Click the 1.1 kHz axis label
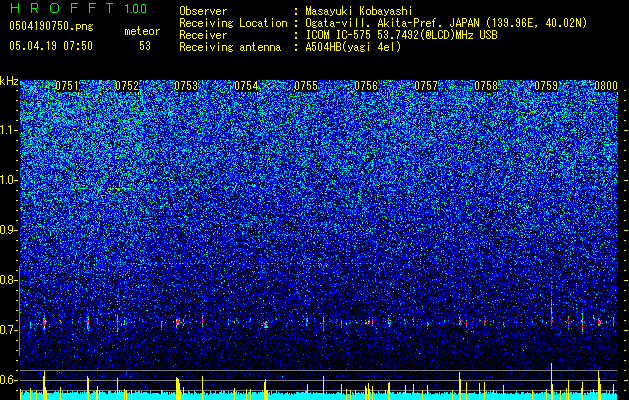629x400 pixels. [9, 130]
